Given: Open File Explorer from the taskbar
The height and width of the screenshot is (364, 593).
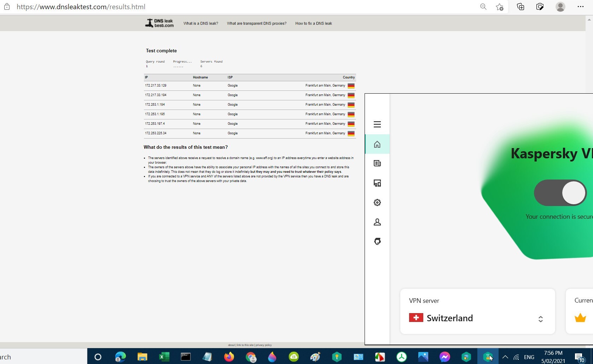Looking at the screenshot, I should (142, 357).
